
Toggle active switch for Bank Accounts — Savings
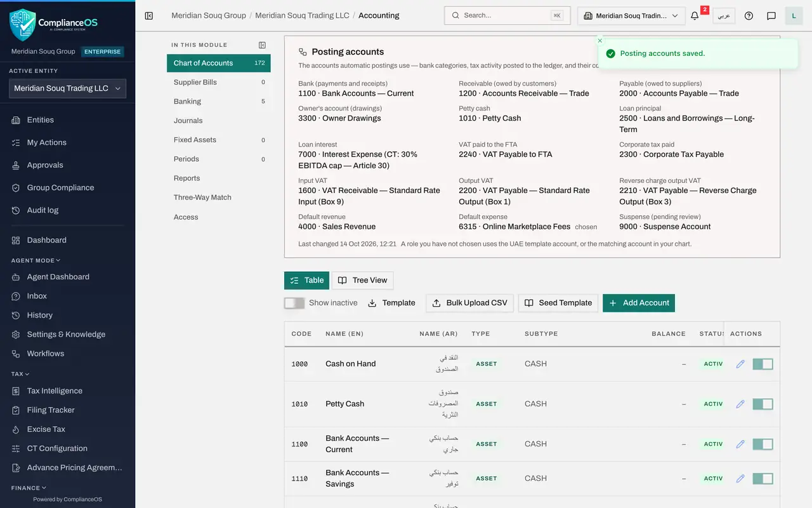click(763, 478)
